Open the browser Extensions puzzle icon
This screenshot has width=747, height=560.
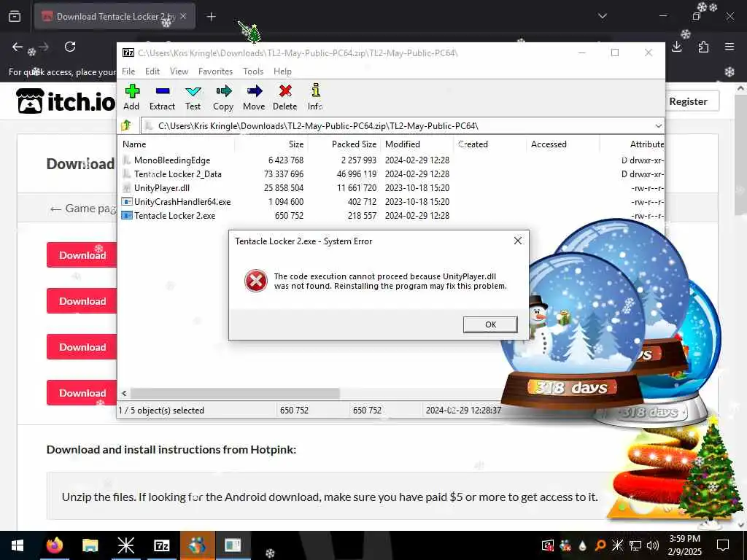click(703, 47)
